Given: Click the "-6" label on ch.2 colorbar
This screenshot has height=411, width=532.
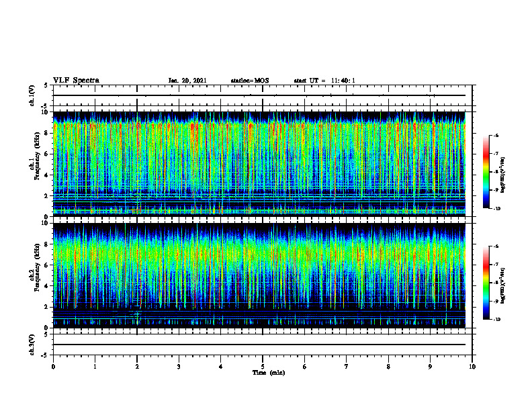Looking at the screenshot, I should 496,246.
